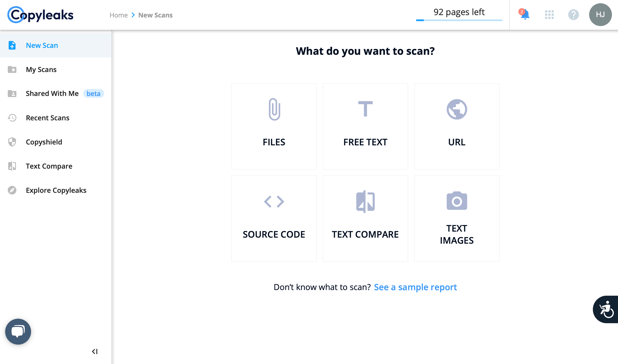
Task: Open the Text Compare card
Action: pos(365,218)
